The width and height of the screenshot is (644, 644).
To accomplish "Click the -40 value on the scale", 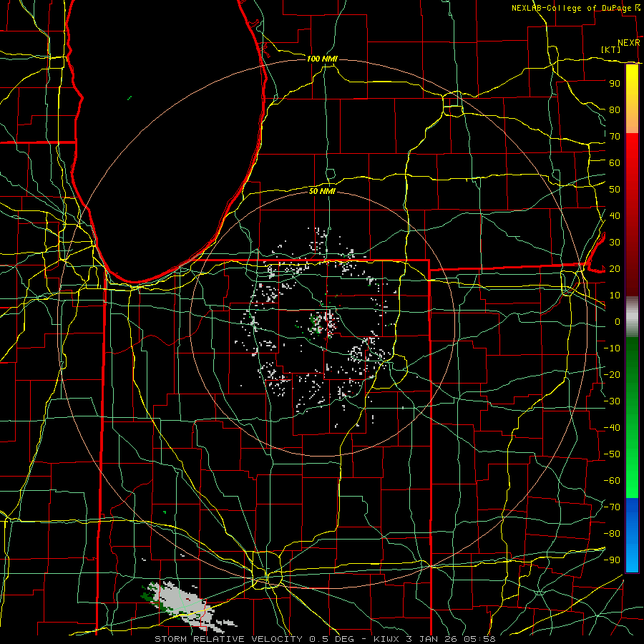I will tap(612, 428).
